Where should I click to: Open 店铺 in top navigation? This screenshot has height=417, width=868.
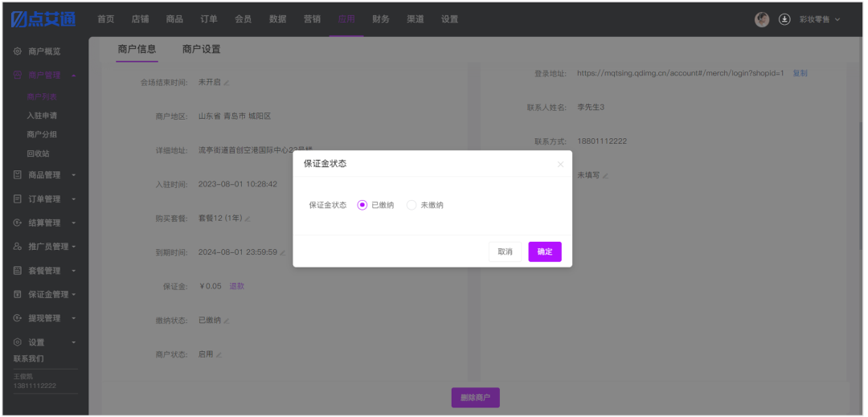click(x=140, y=18)
